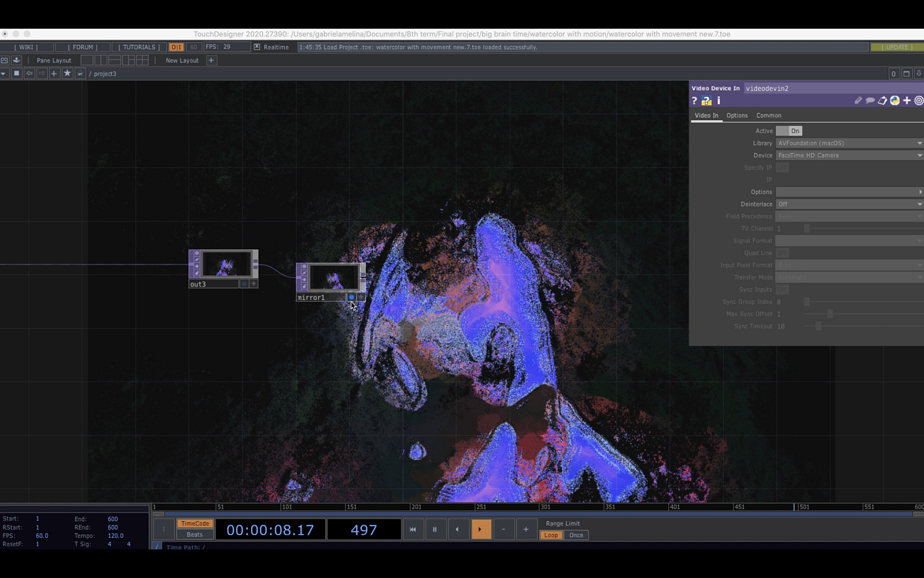Go back with the left arrow network icon
This screenshot has height=578, width=924.
pos(29,73)
